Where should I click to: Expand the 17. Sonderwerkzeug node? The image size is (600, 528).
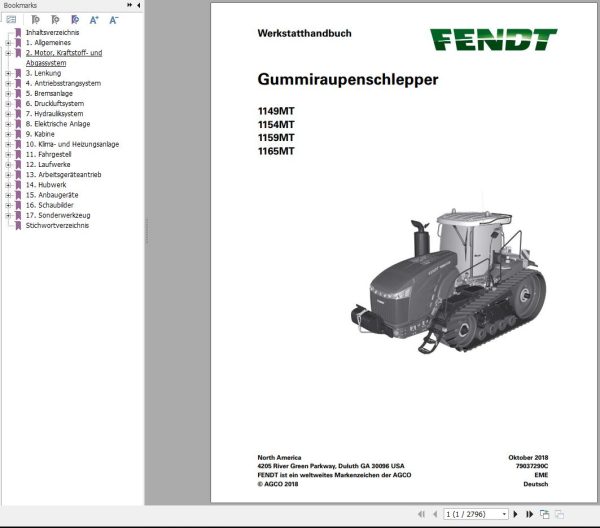click(x=8, y=215)
